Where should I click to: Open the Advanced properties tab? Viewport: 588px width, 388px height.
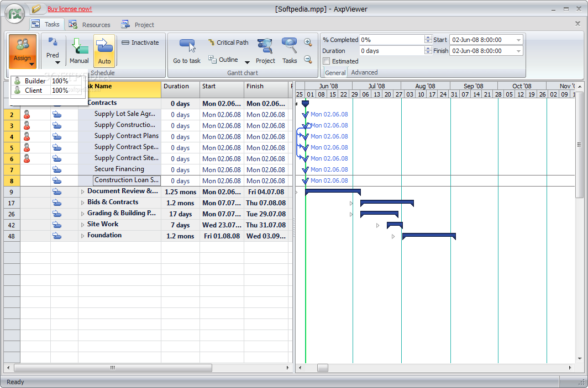pos(364,72)
